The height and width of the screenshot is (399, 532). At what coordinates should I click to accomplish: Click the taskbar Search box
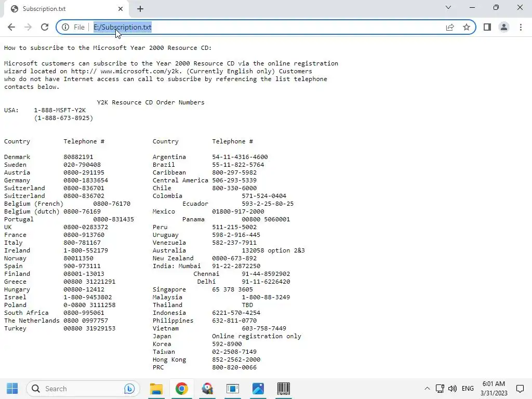[x=83, y=389]
